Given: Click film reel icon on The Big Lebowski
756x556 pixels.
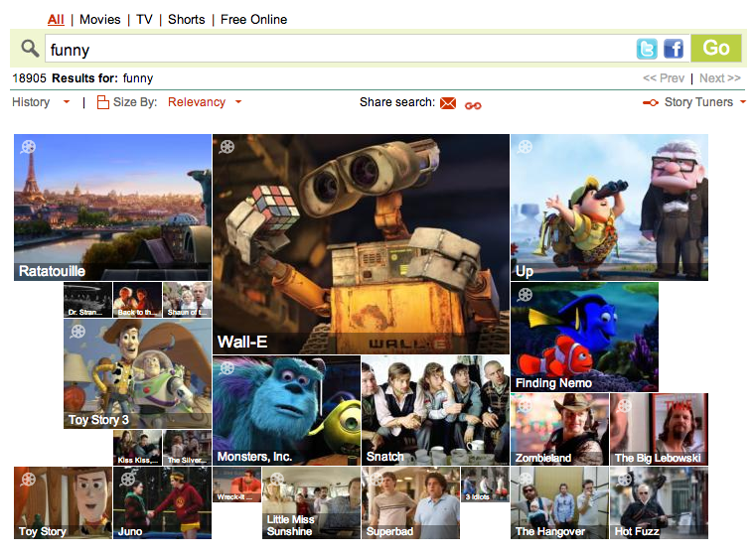Looking at the screenshot, I should click(x=624, y=406).
